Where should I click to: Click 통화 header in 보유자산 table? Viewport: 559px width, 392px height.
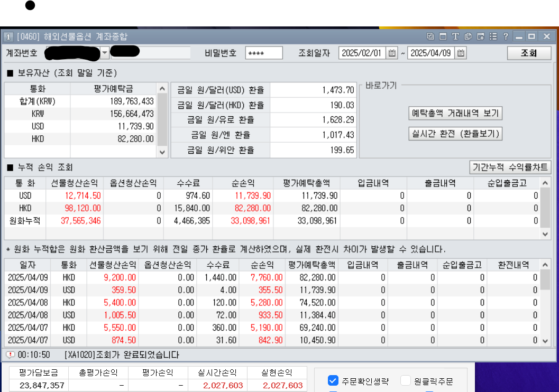(38, 89)
